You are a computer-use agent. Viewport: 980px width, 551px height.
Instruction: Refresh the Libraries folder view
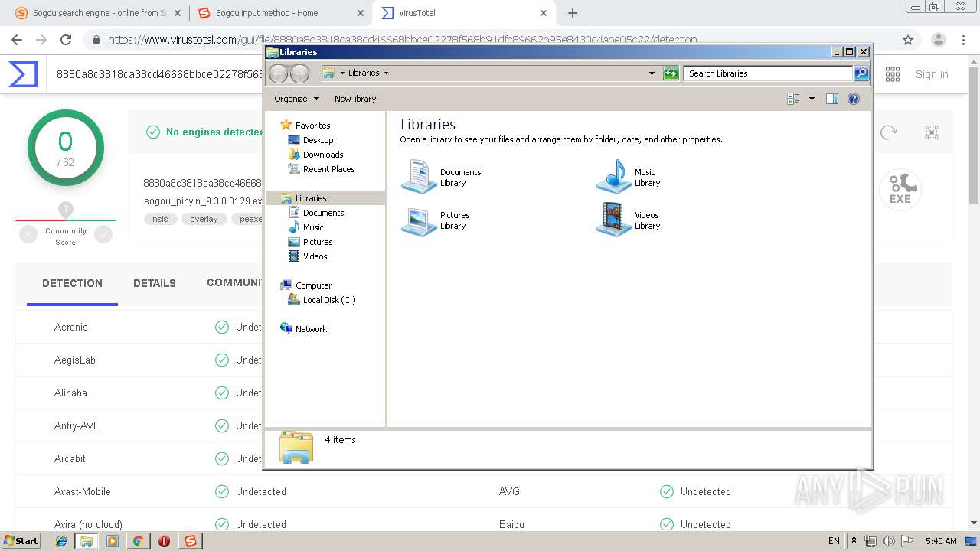click(671, 73)
